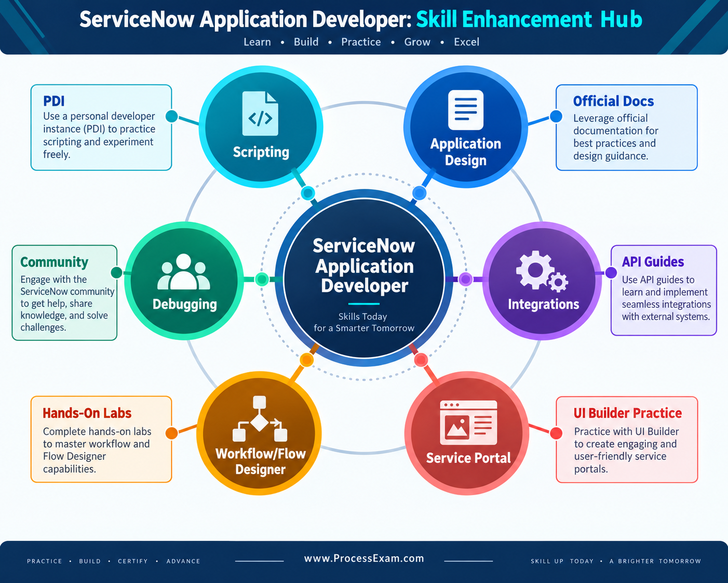Click the API Guides card heading
Viewport: 728px width, 583px height.
(x=653, y=262)
